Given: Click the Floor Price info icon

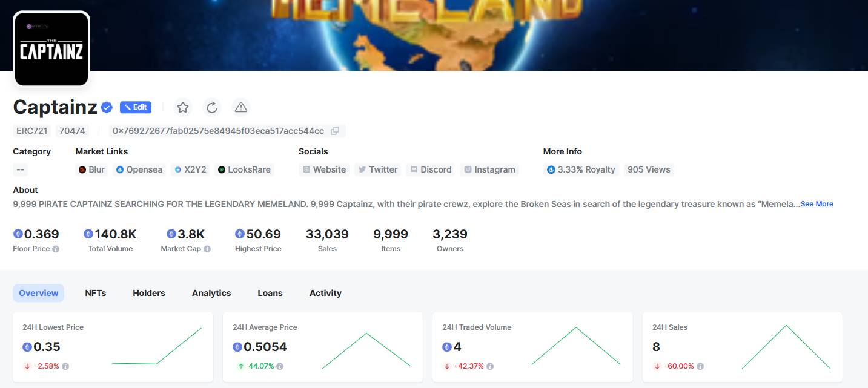Looking at the screenshot, I should click(56, 249).
